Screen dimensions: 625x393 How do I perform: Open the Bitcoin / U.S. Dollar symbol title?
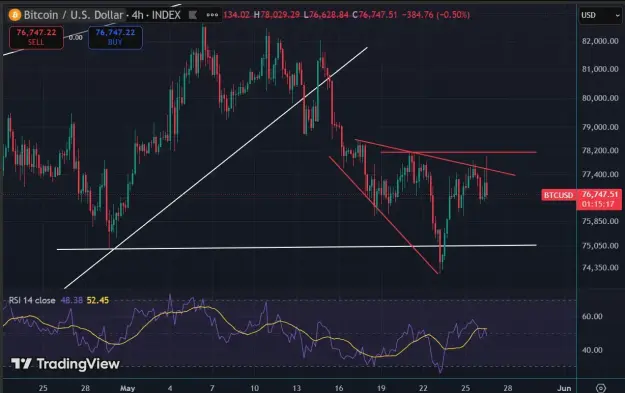73,15
